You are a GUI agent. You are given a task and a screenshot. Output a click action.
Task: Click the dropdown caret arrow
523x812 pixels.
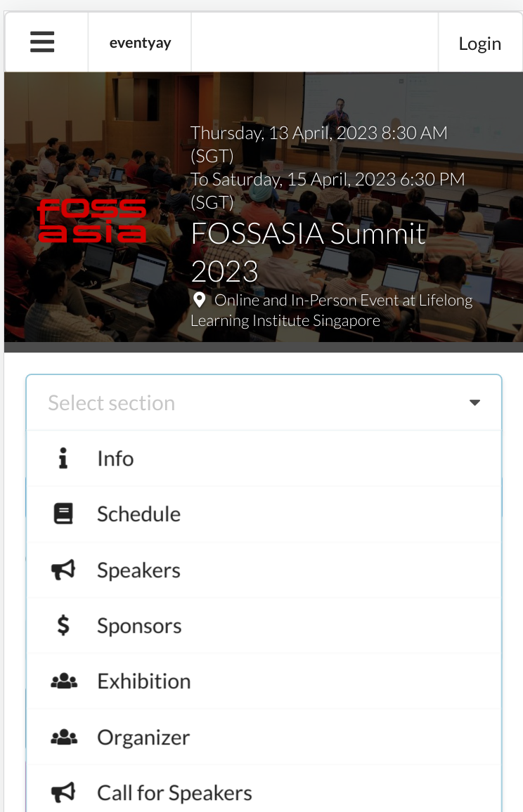(474, 402)
